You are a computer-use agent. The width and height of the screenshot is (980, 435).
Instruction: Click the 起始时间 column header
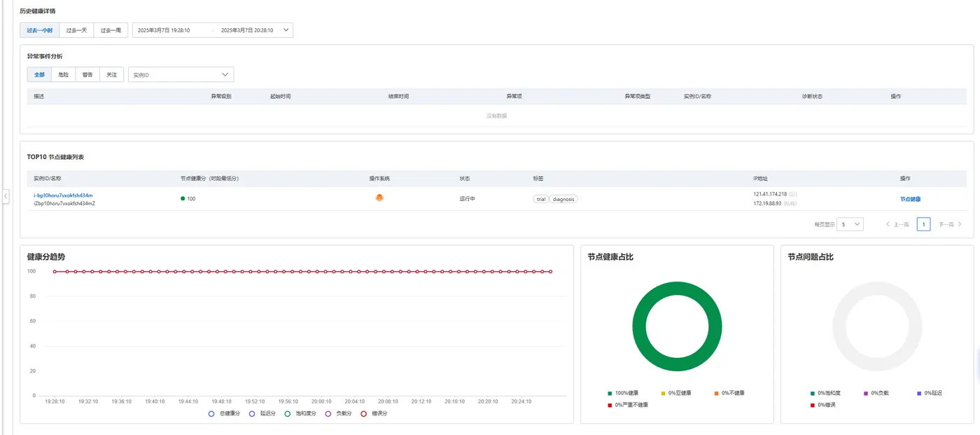pyautogui.click(x=280, y=96)
